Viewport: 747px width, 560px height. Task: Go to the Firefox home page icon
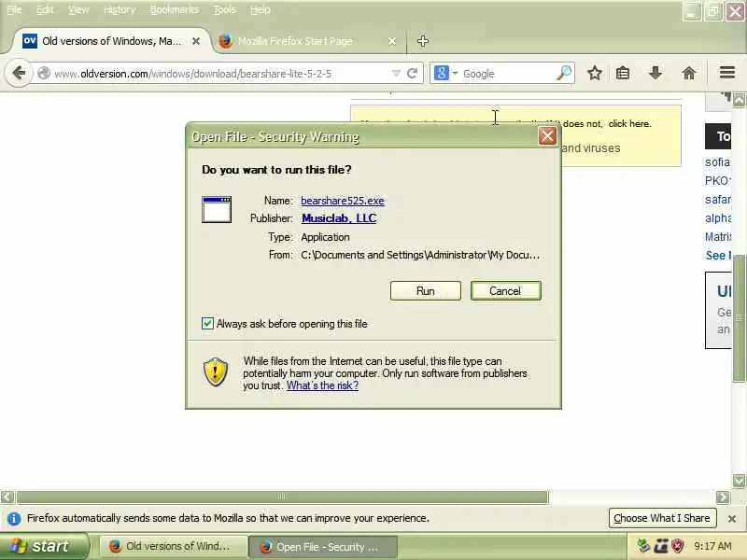click(x=689, y=74)
